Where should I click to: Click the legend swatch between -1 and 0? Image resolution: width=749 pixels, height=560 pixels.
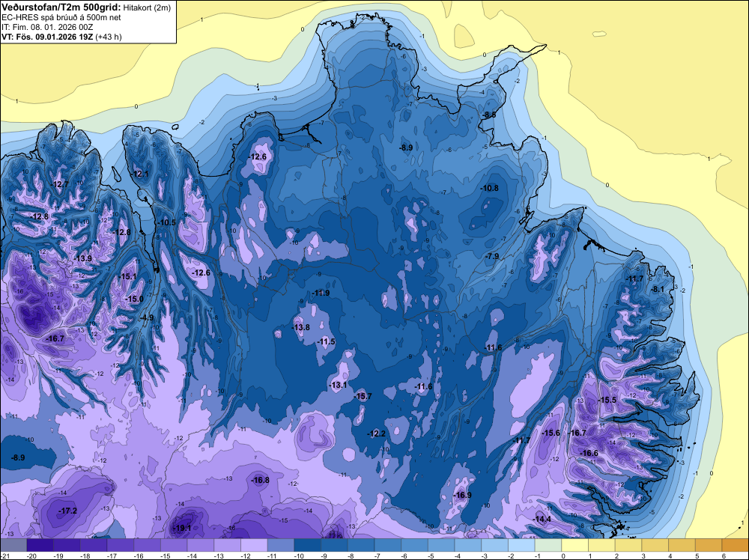548,545
